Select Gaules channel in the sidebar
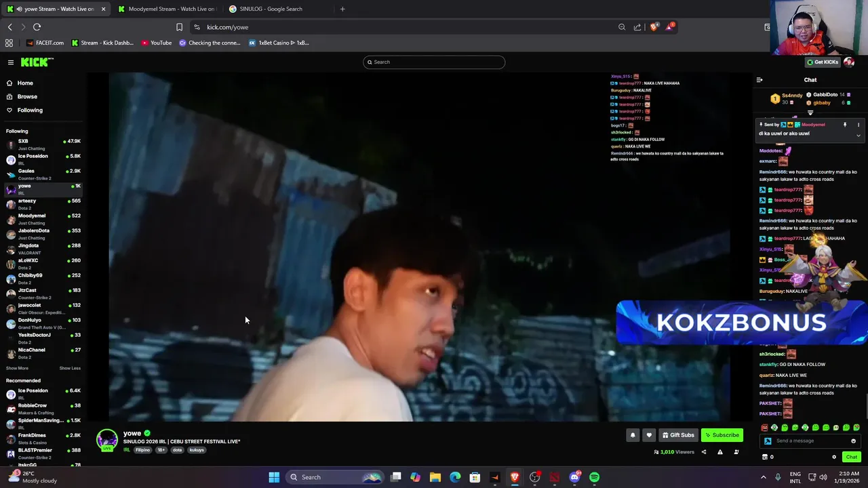868x488 pixels. 43,174
